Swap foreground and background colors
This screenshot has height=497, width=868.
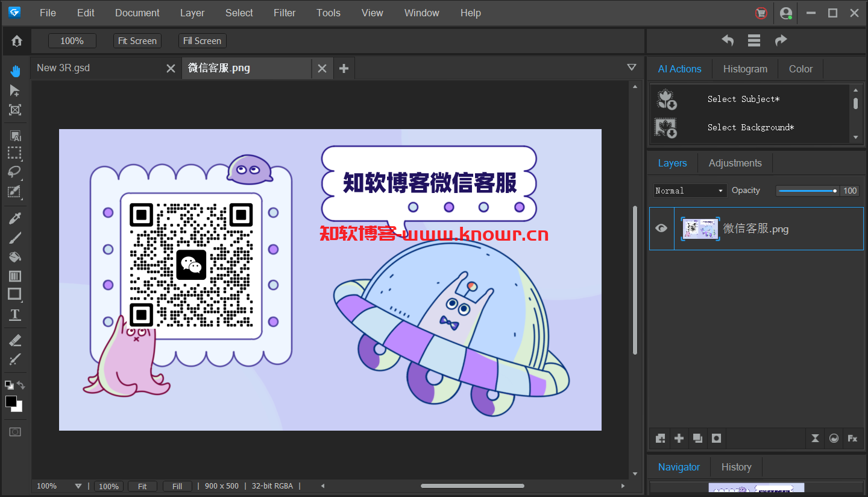point(20,385)
